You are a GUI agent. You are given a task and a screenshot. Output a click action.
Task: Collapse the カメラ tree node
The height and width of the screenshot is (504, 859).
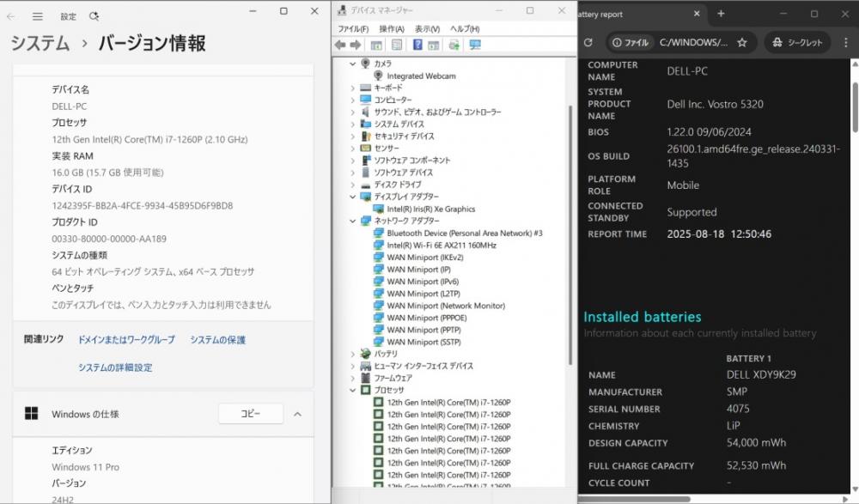click(353, 64)
